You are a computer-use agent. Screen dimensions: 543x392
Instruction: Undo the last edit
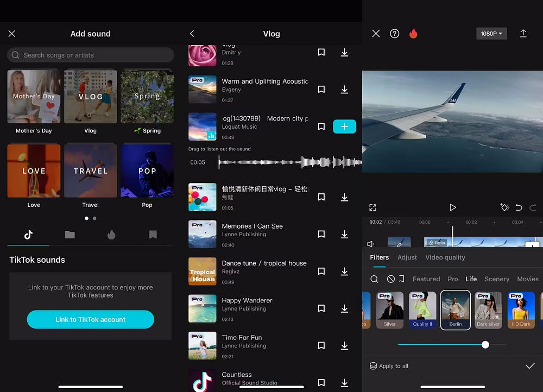click(519, 207)
